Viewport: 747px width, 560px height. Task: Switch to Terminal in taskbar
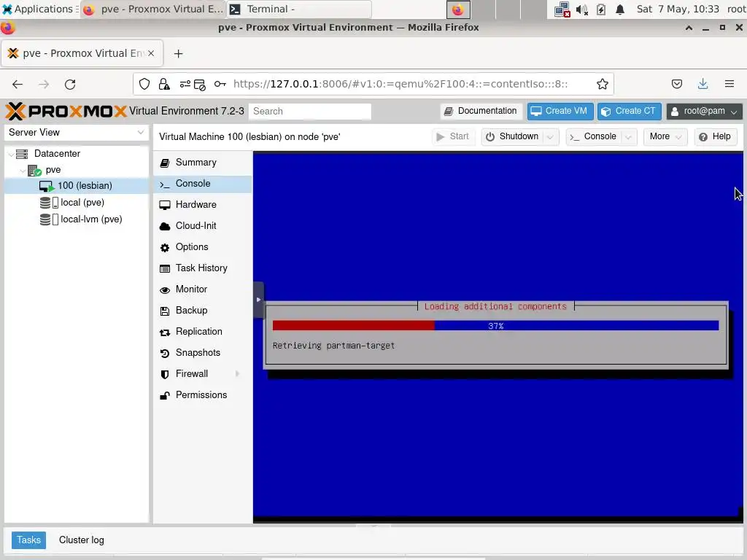299,9
